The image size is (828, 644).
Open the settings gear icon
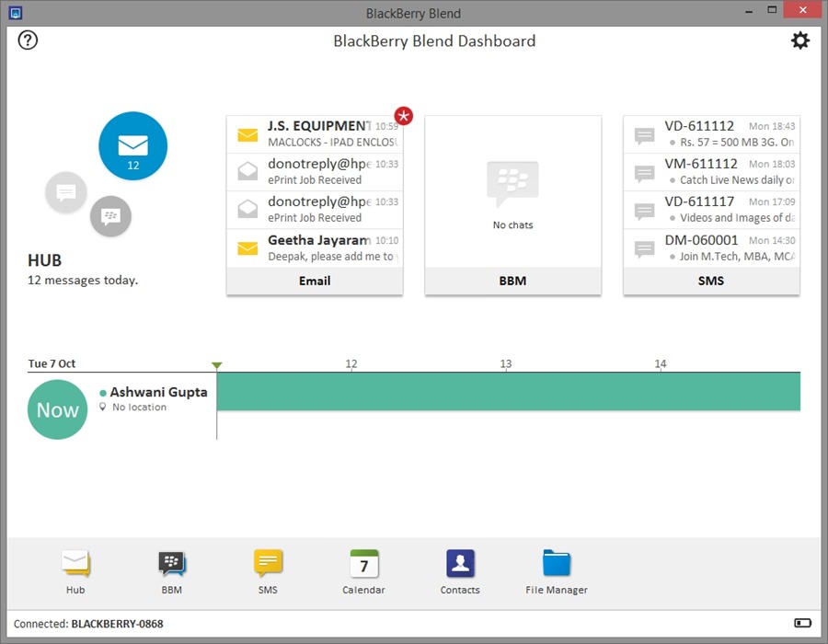800,40
